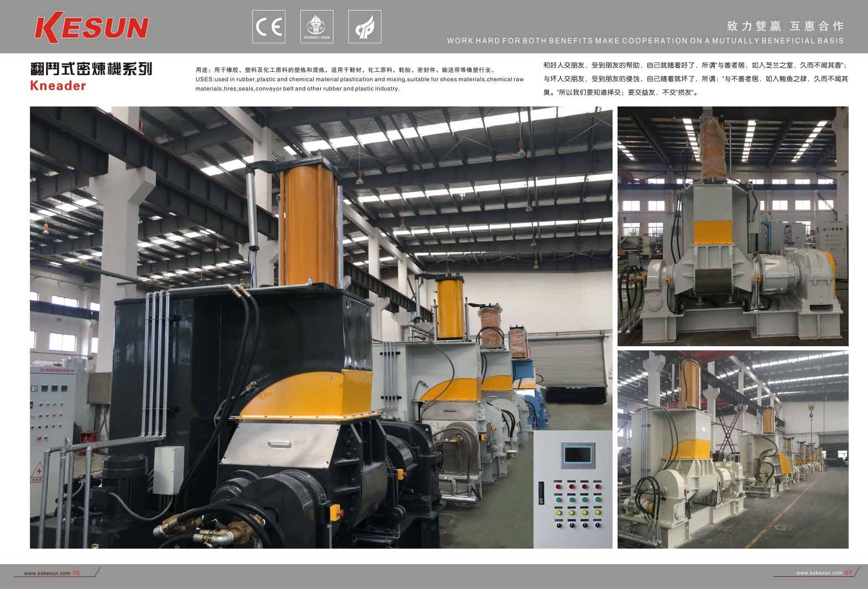Screen dimensions: 868x589
Task: Open the top-right photo of the white kneader
Action: 733,226
